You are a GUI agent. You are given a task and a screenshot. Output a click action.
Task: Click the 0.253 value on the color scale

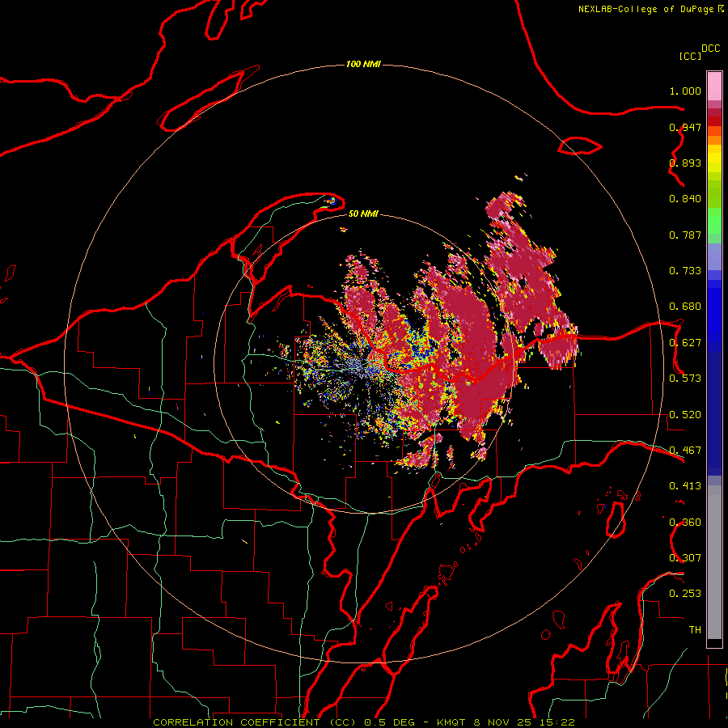[685, 594]
